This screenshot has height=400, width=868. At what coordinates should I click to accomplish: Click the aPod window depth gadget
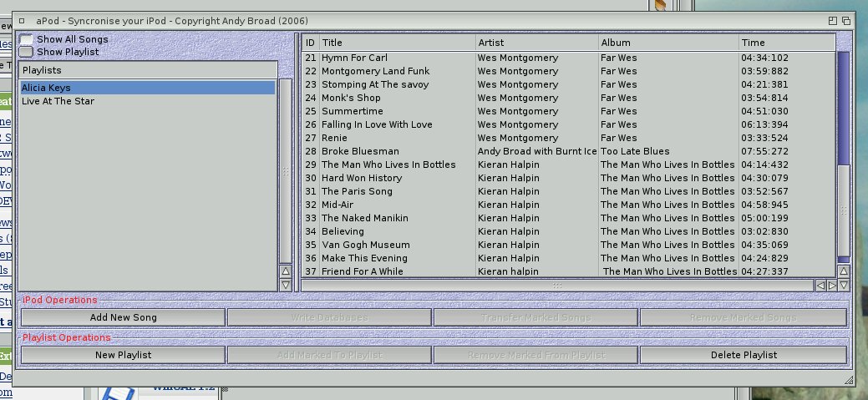pos(845,20)
